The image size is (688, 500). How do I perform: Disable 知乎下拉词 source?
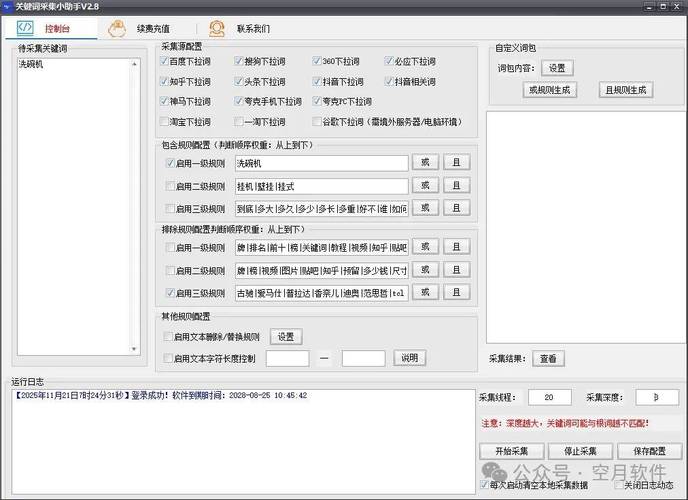(164, 81)
